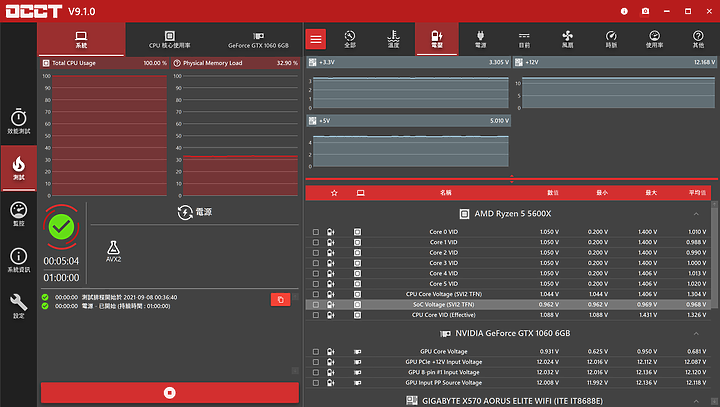This screenshot has width=720, height=407.
Task: Switch to the GeForce GTX 1060 6GB tab
Action: (258, 40)
